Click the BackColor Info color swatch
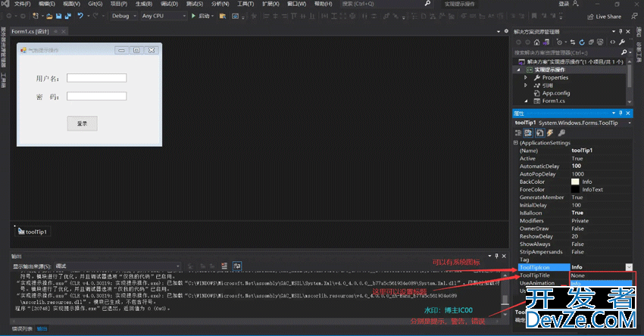 (x=575, y=182)
